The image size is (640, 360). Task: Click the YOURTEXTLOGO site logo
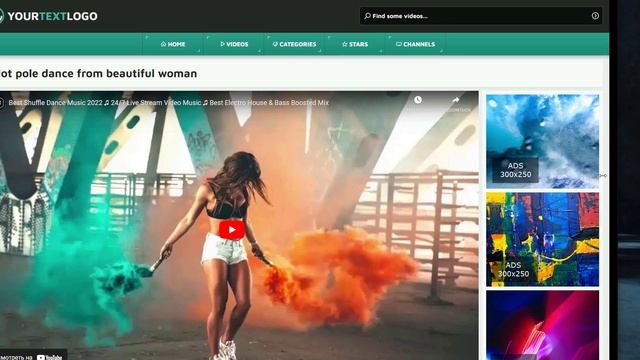[48, 16]
